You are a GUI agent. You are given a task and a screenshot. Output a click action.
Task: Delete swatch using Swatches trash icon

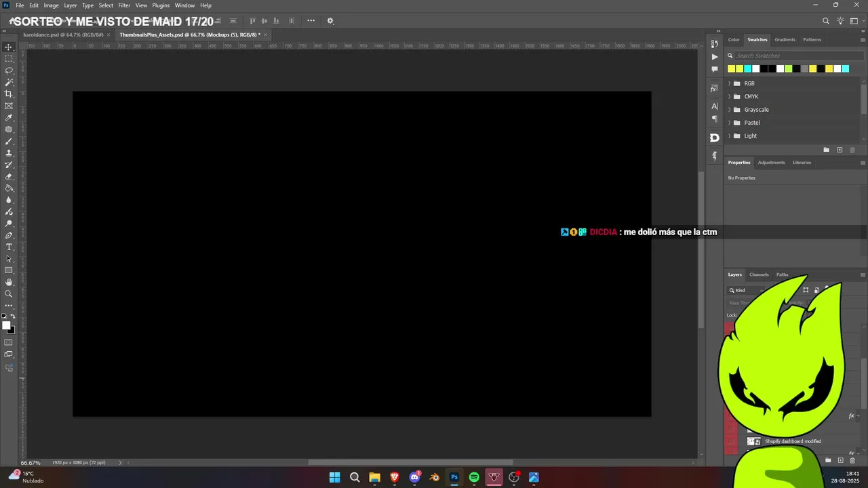pyautogui.click(x=852, y=150)
